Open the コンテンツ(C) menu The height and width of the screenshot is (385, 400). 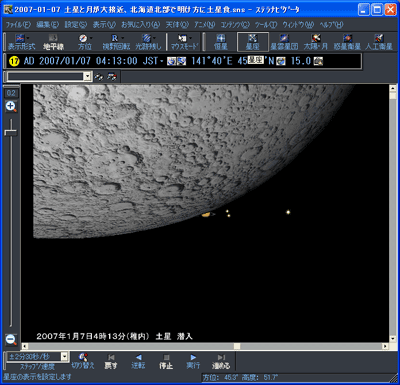coord(235,25)
